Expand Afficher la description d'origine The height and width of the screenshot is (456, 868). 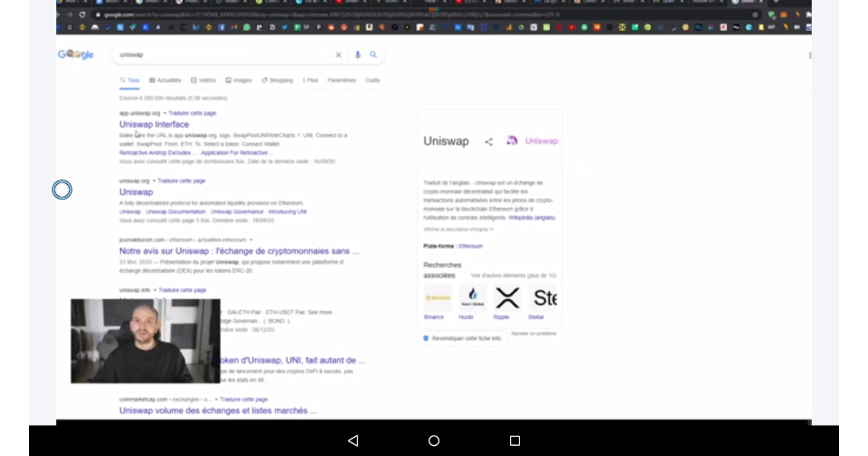(458, 229)
